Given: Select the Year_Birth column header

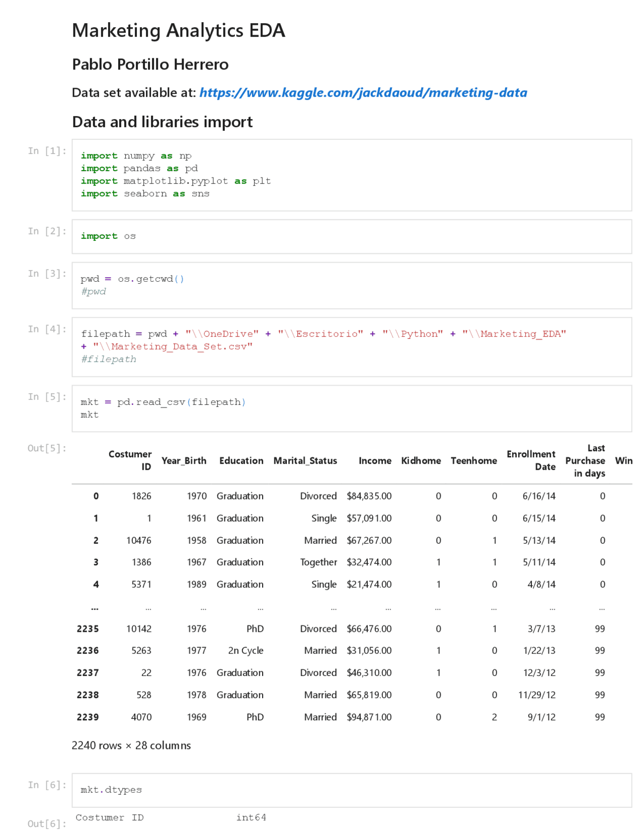Looking at the screenshot, I should tap(184, 461).
